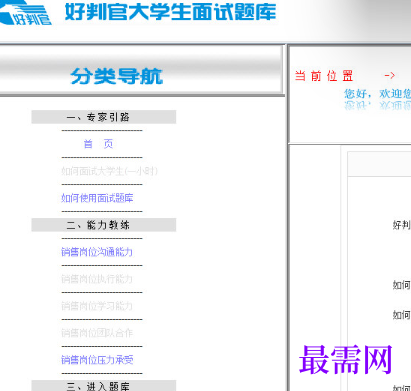This screenshot has height=391, width=411.
Task: Open 如何面试大学生(一小时) link
Action: coord(109,171)
